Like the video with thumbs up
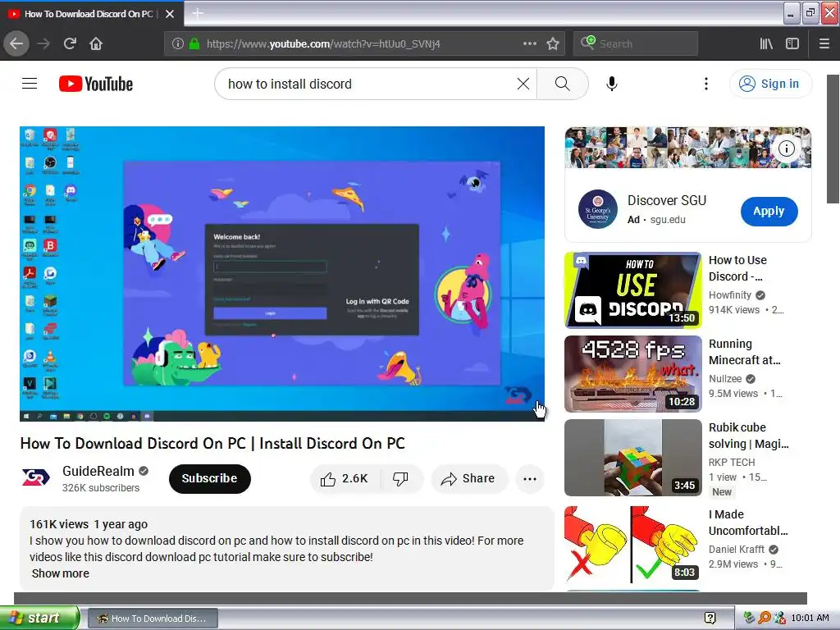Viewport: 840px width, 630px height. click(345, 478)
